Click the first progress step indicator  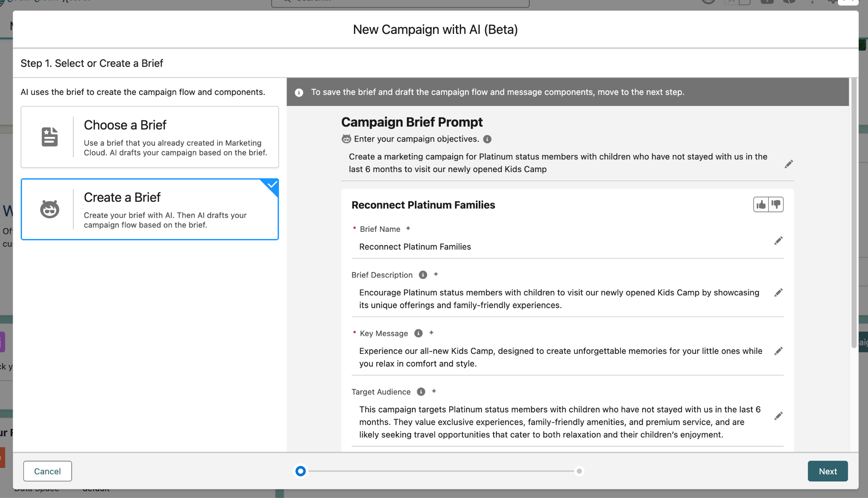[300, 471]
